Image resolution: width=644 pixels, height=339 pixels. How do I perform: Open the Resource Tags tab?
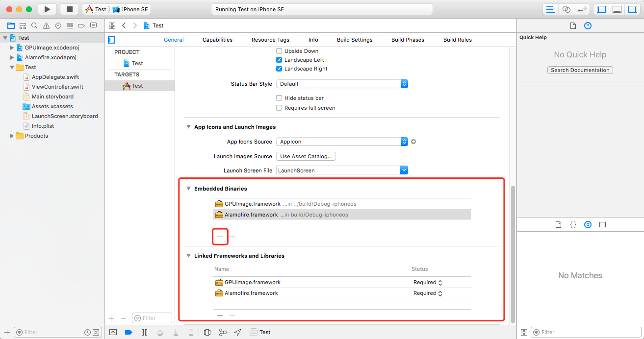click(x=270, y=40)
